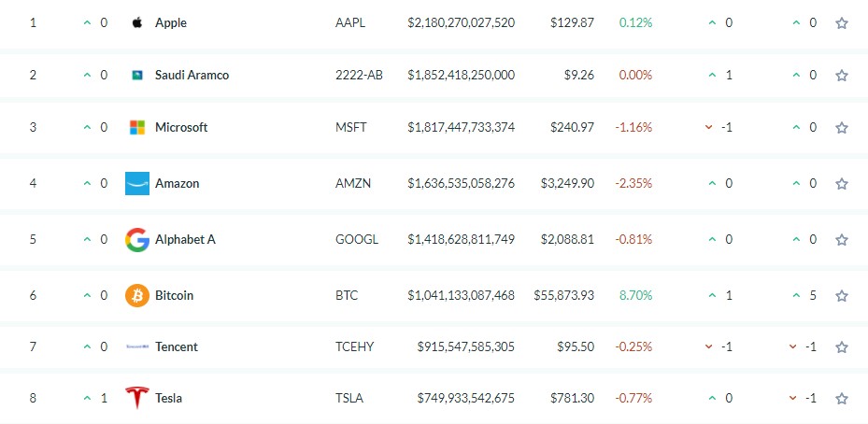Click the Google Alphabet A logo
Screen dimensions: 868x424
(136, 240)
